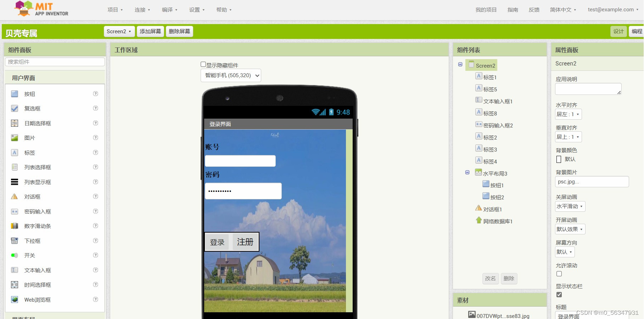644x319 pixels.
Task: Select the 图片 (Image) component icon
Action: (x=14, y=138)
